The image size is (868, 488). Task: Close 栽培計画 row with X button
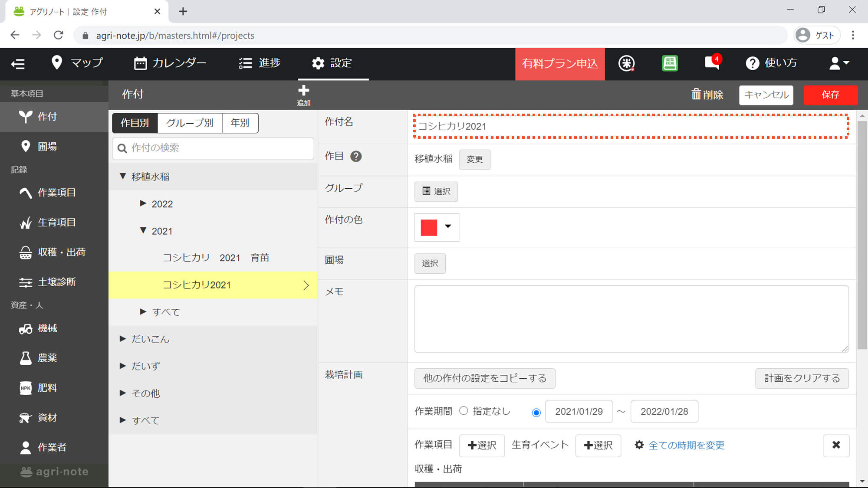click(x=836, y=445)
